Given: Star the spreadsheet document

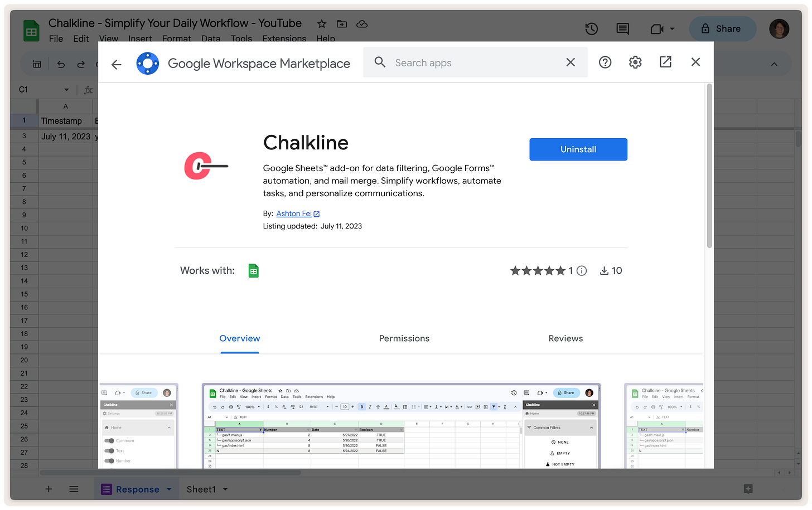Looking at the screenshot, I should tap(322, 24).
